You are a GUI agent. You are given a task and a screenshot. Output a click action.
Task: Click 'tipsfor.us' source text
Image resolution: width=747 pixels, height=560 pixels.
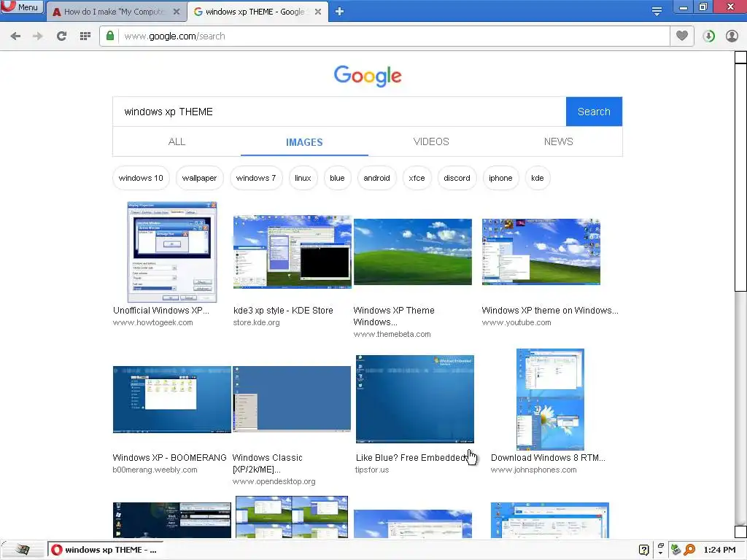[x=372, y=470]
